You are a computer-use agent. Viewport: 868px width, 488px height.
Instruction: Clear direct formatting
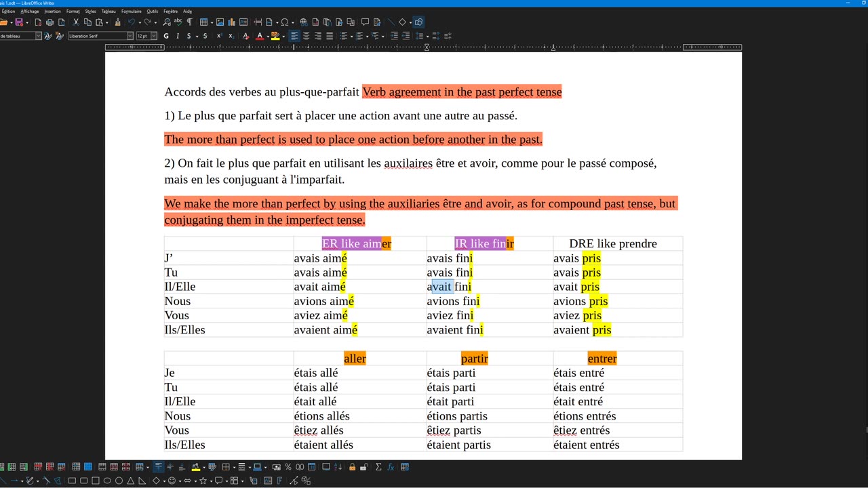coord(245,36)
